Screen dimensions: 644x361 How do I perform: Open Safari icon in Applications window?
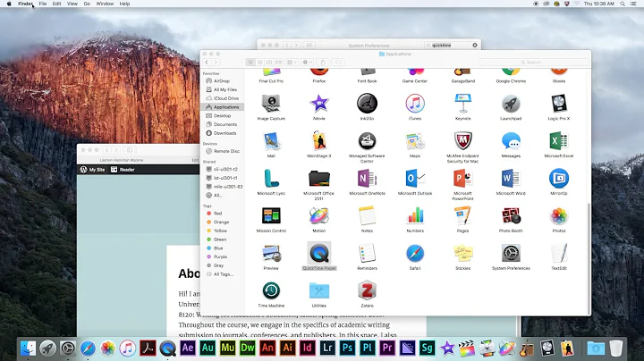(x=415, y=253)
